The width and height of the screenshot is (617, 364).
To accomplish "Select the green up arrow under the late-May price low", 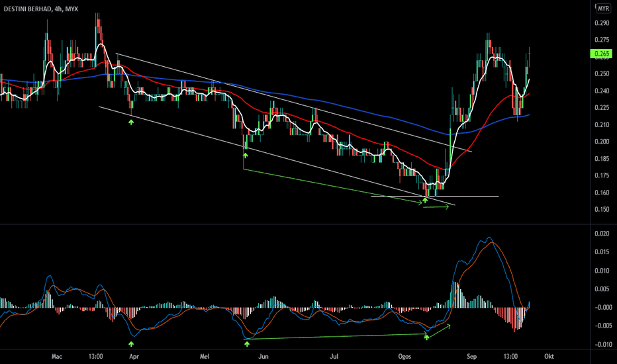I will pyautogui.click(x=245, y=156).
